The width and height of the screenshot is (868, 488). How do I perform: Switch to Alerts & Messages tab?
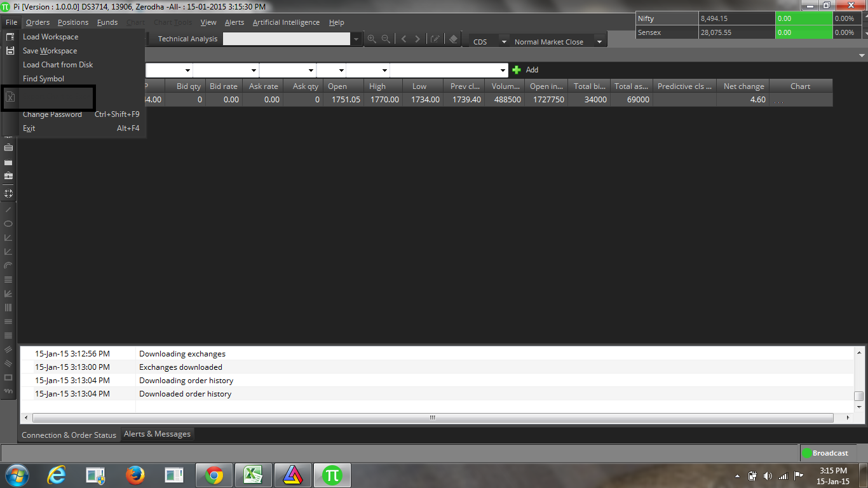pyautogui.click(x=157, y=434)
